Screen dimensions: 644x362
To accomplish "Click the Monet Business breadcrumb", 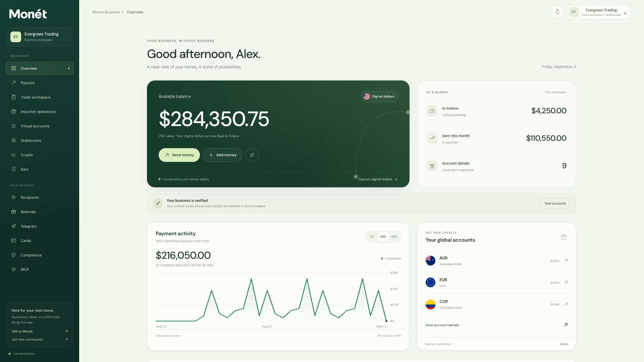I will [106, 12].
